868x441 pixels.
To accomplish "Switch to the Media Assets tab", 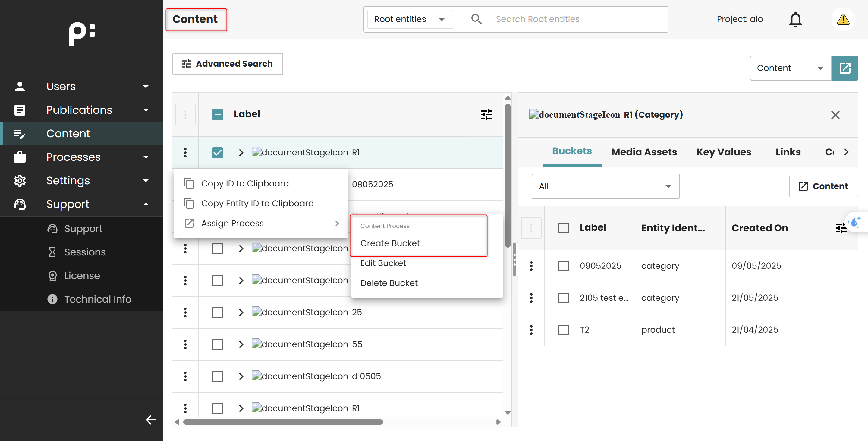I will 644,152.
